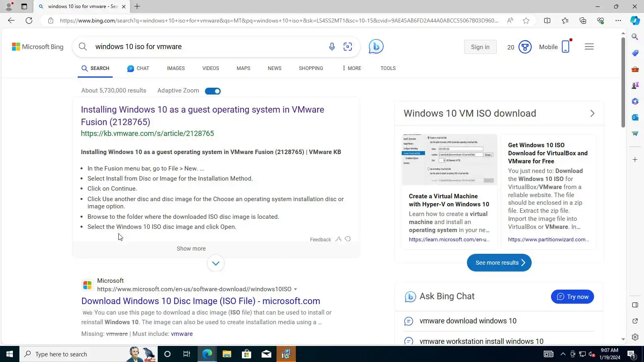Expand the answer with round chevron button
644x362 pixels.
(x=216, y=263)
